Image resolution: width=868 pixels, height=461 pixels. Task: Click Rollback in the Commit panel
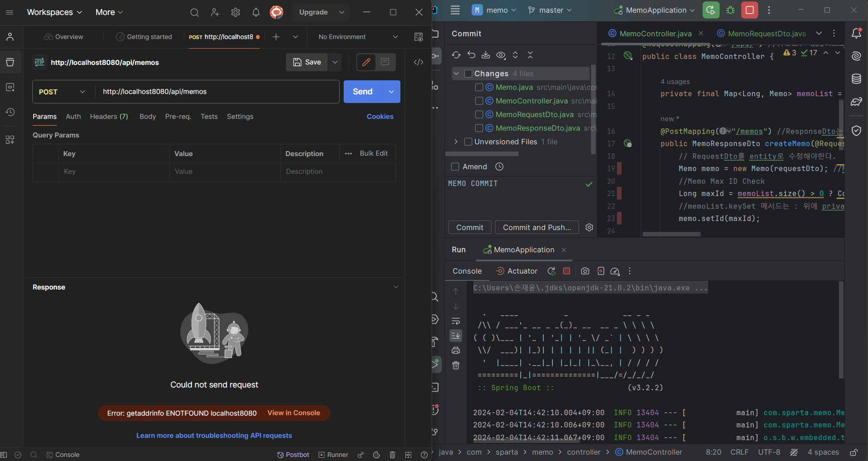471,55
